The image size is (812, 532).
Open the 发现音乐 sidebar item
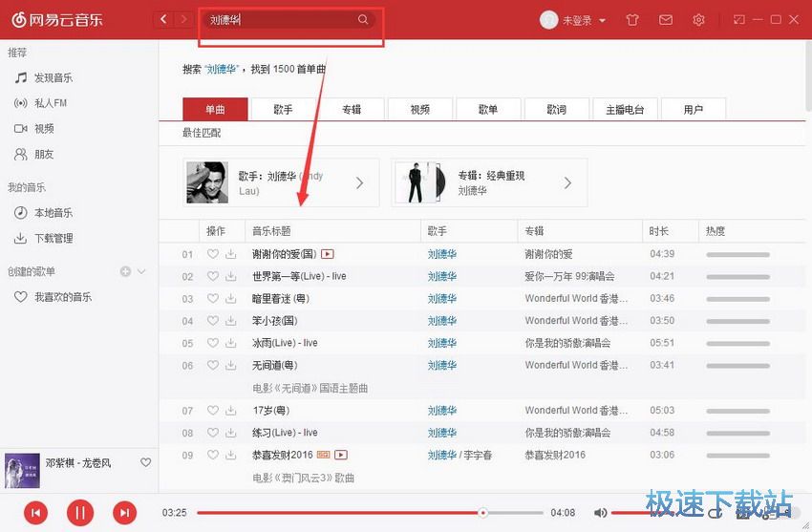44,77
